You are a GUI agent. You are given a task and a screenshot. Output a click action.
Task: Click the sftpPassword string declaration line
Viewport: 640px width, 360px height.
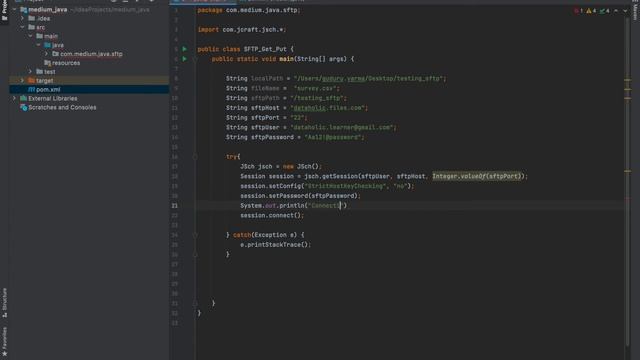295,137
